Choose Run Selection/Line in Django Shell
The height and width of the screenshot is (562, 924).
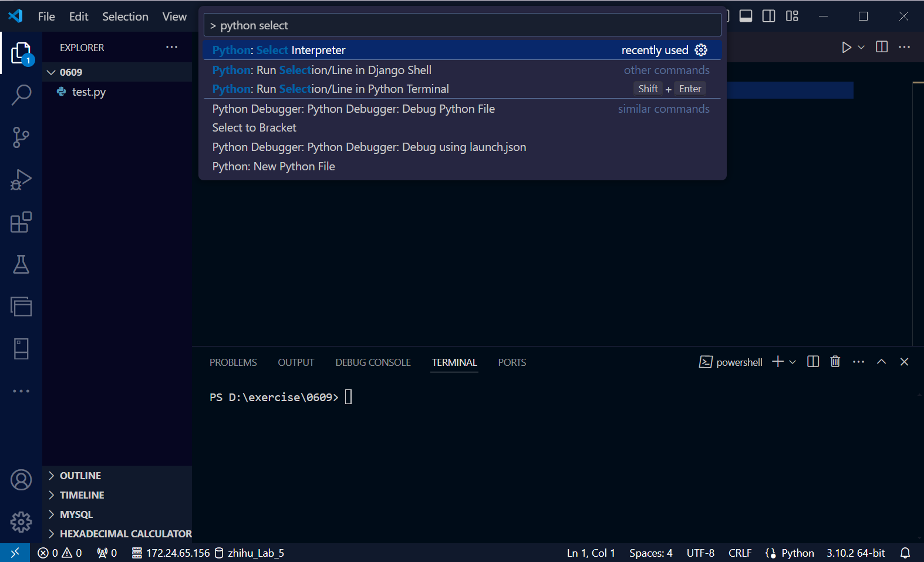(x=462, y=70)
